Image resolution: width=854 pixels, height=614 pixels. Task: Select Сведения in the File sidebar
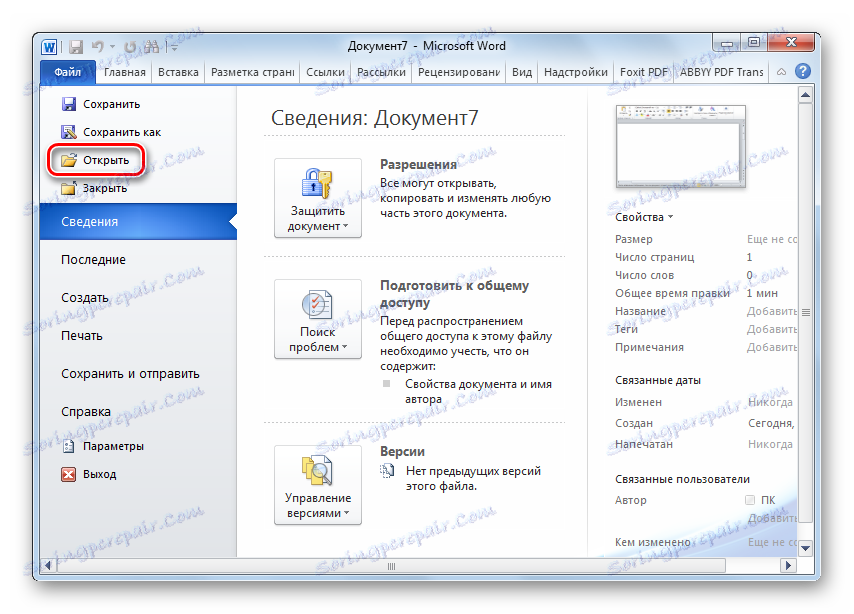click(138, 221)
